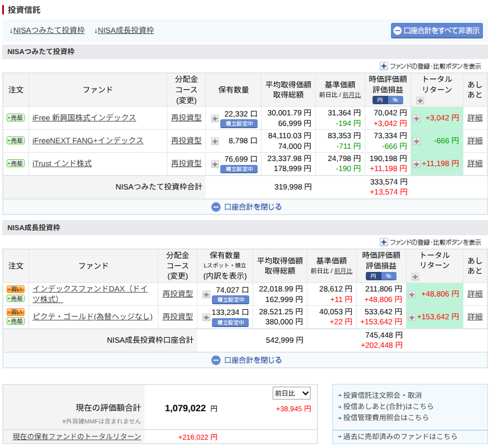Viewport: 498px width, 448px height.
Task: Open ピクテ・ゴールド(為替ヘッジなし) fund page
Action: (x=93, y=316)
